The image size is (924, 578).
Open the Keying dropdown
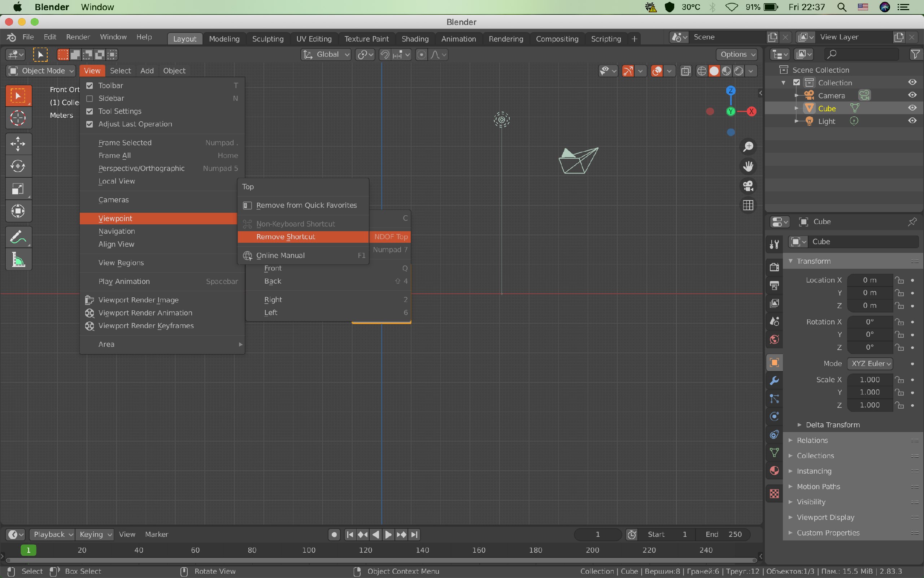click(x=94, y=534)
